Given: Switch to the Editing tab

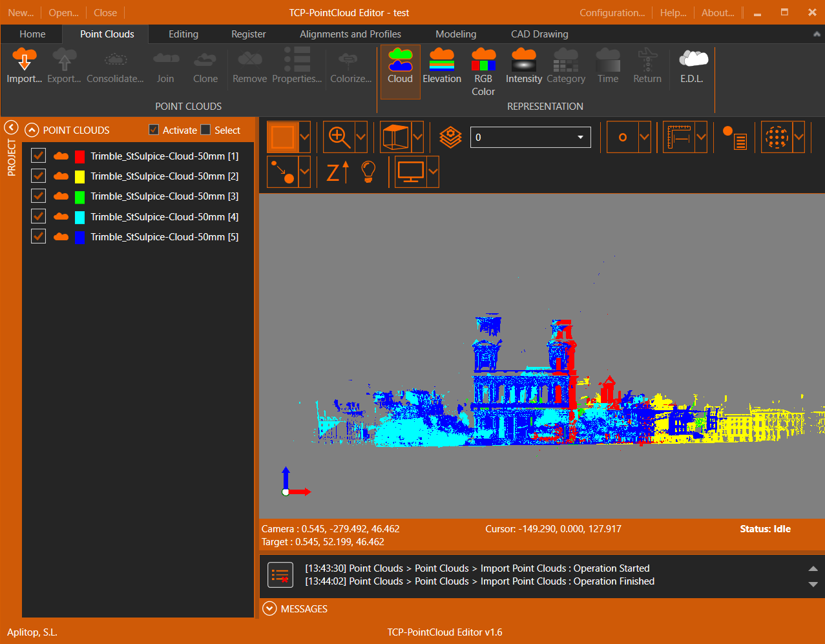Looking at the screenshot, I should [183, 34].
